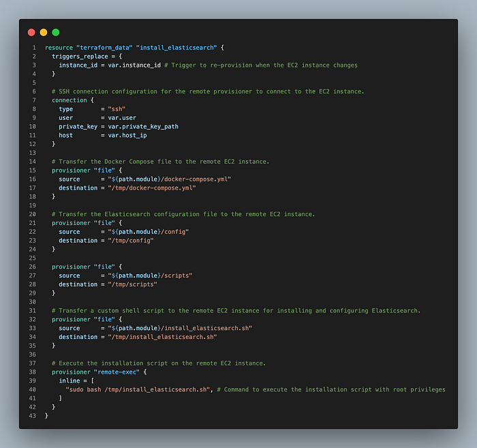
Task: Select the triggers_replace keyword
Action: pos(80,57)
